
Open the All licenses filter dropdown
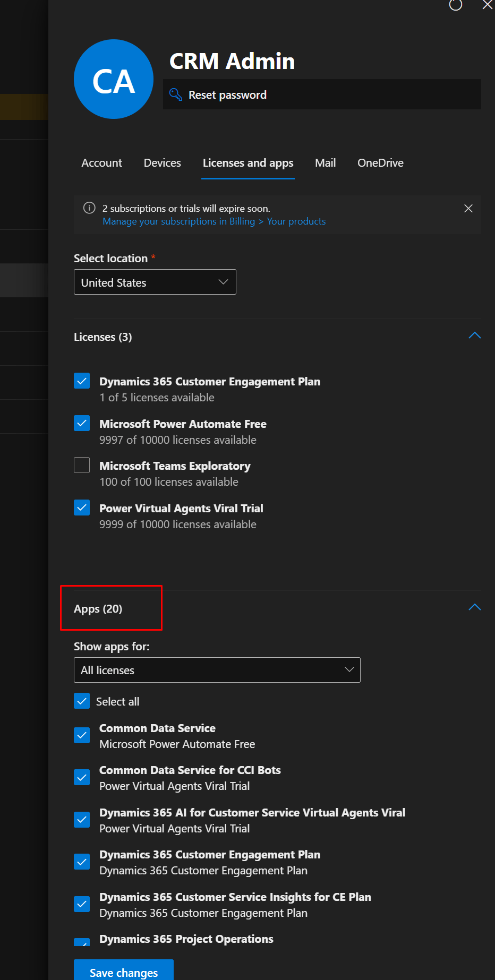217,670
